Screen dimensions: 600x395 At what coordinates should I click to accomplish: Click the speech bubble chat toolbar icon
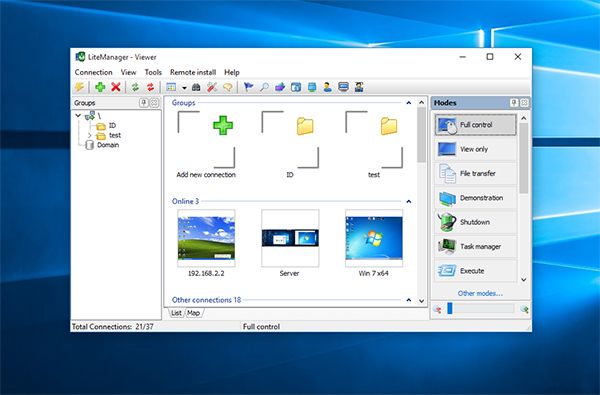(227, 87)
